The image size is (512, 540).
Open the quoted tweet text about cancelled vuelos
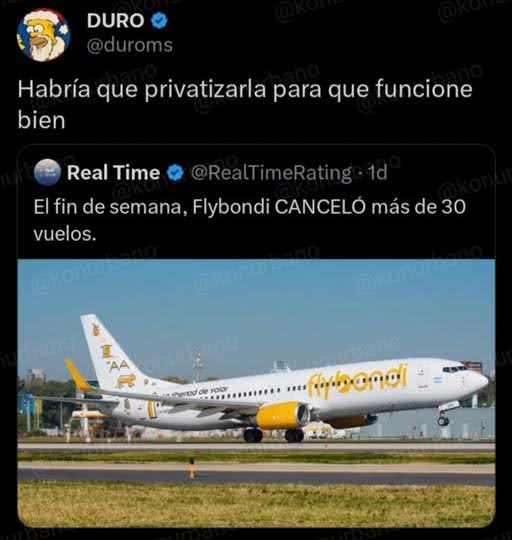[x=249, y=220]
